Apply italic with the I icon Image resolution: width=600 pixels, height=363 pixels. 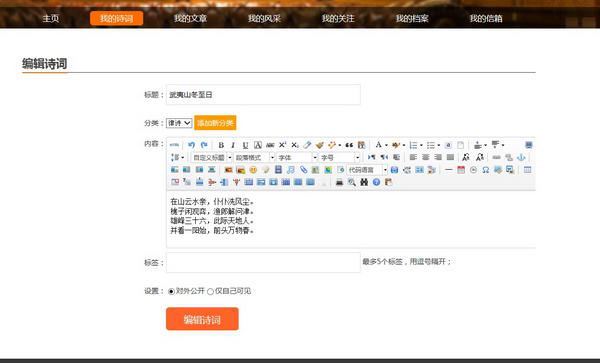point(233,145)
